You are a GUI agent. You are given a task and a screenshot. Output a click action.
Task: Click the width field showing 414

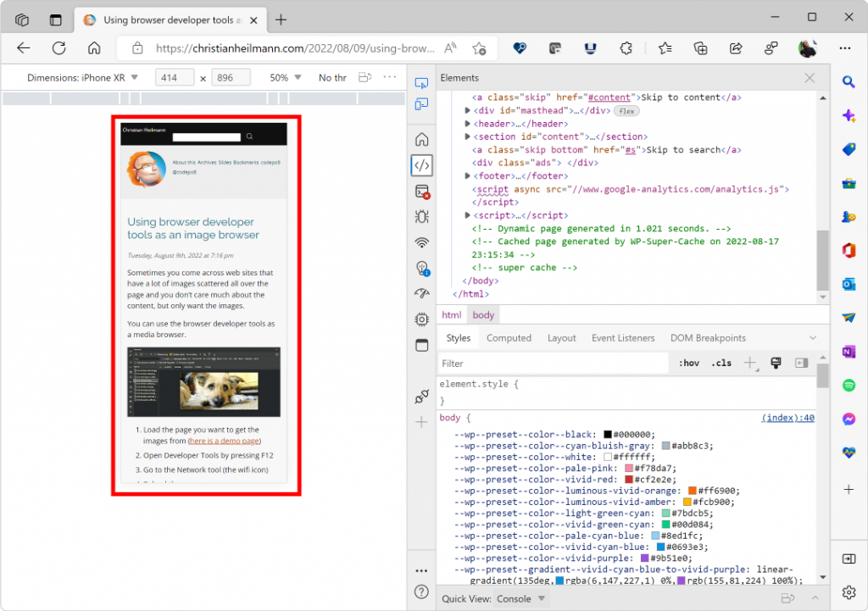pyautogui.click(x=175, y=78)
